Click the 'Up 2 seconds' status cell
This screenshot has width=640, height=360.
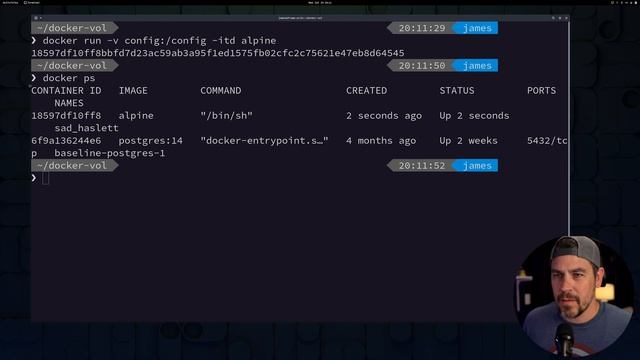[474, 116]
